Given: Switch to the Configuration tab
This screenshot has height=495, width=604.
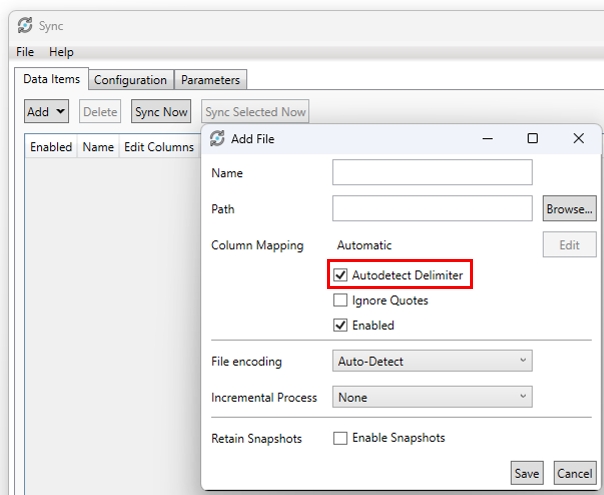Looking at the screenshot, I should [x=130, y=80].
